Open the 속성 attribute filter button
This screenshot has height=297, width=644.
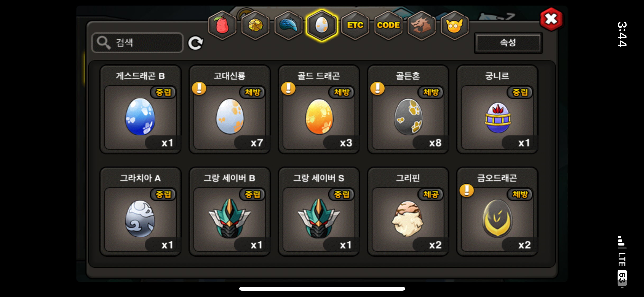click(x=508, y=43)
